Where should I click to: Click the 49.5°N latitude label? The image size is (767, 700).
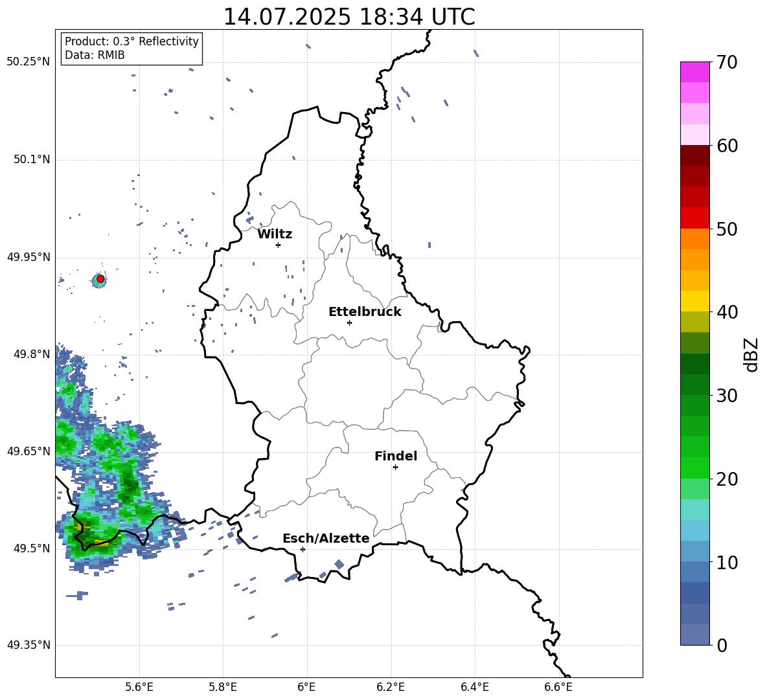click(x=32, y=548)
